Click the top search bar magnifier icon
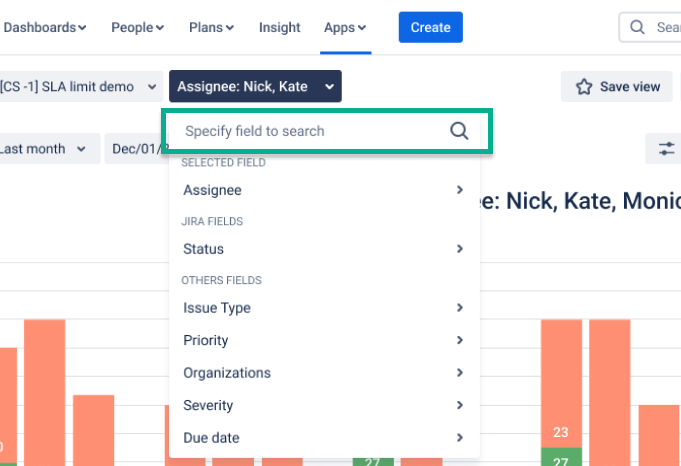681x466 pixels. point(637,28)
